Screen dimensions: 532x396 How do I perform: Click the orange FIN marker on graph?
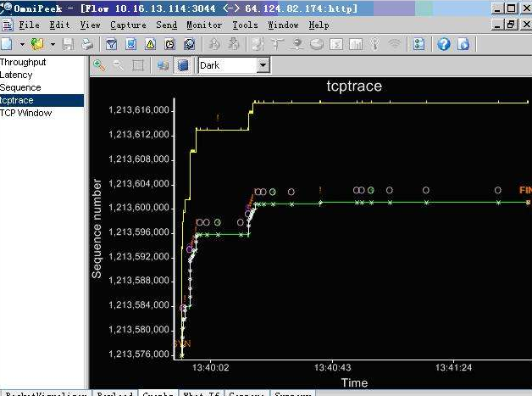[x=525, y=190]
